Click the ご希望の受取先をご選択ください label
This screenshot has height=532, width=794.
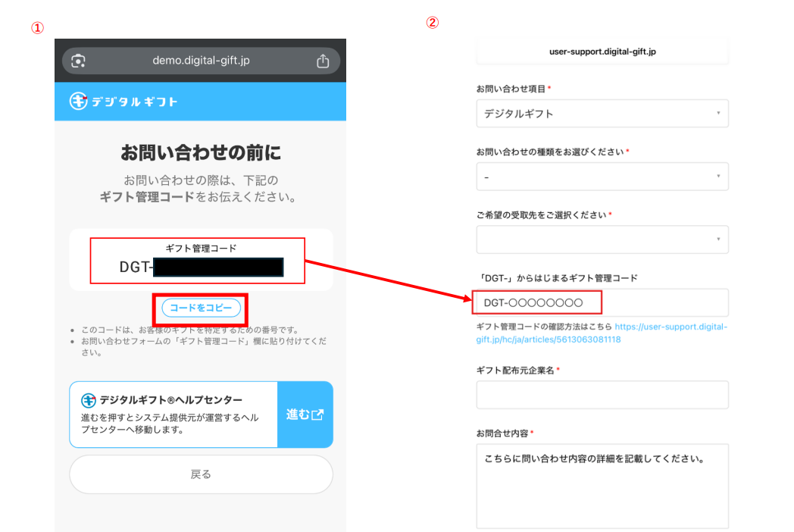(541, 214)
